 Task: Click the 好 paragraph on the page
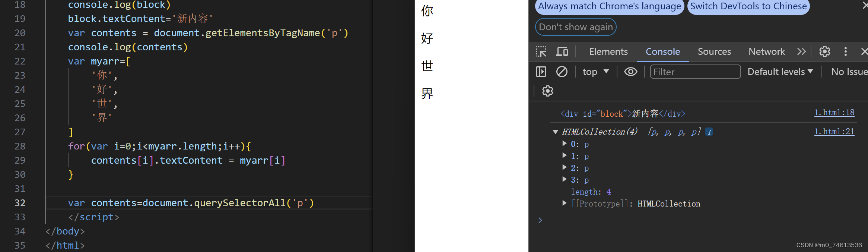coord(427,38)
